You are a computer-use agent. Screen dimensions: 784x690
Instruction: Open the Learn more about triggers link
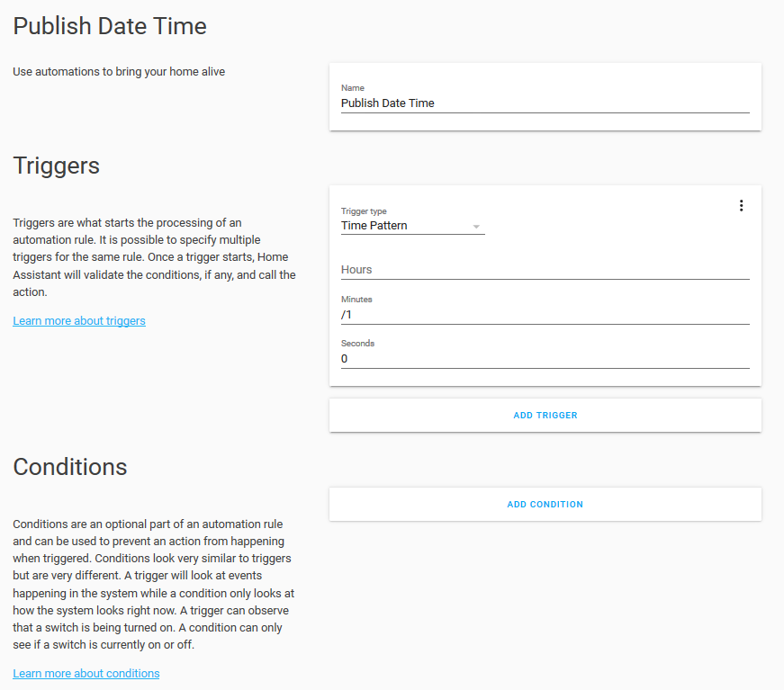[79, 321]
